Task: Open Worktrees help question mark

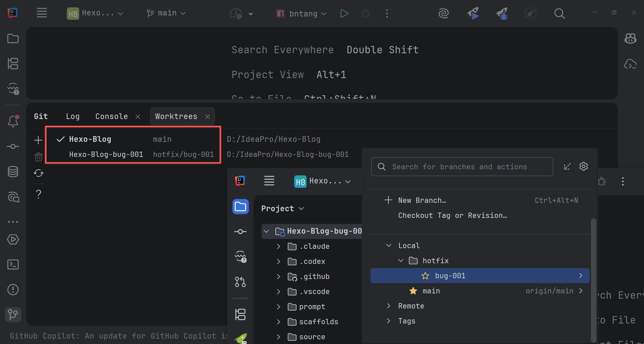Action: tap(39, 194)
